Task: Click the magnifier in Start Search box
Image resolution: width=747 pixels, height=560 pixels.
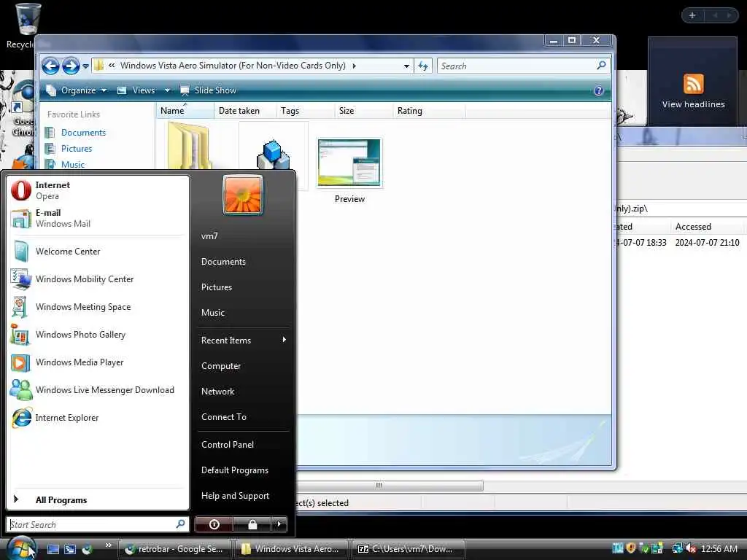Action: point(181,524)
